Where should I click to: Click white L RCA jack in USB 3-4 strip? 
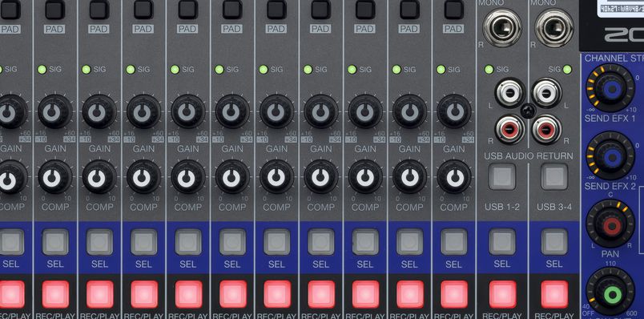pyautogui.click(x=546, y=93)
